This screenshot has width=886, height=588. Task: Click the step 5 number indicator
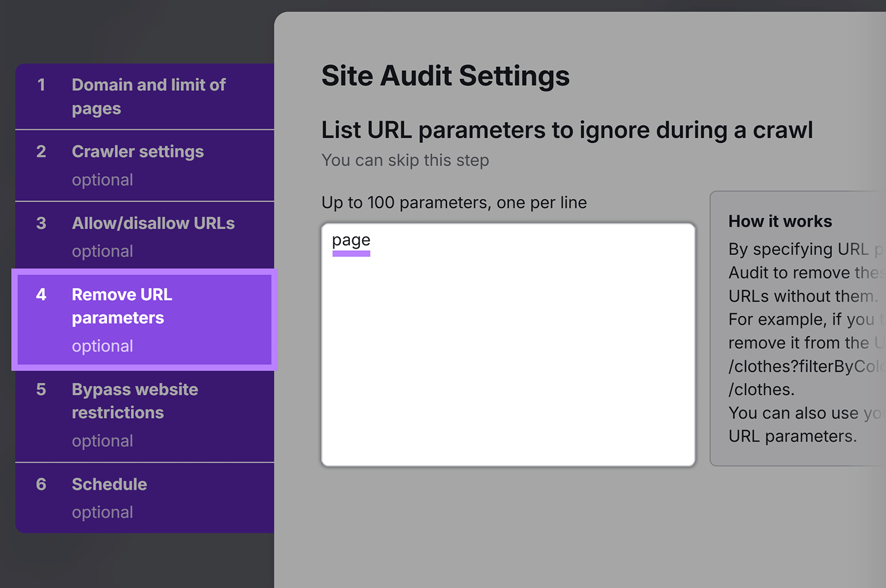coord(42,389)
